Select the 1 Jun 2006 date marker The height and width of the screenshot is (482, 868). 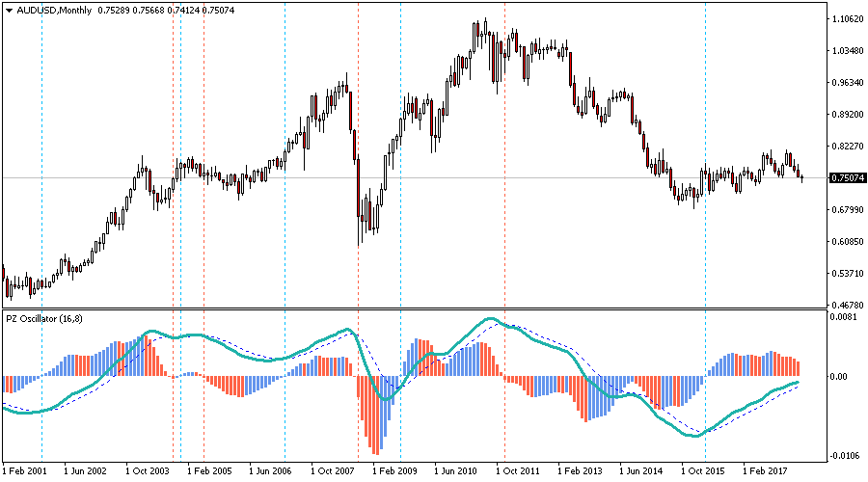click(270, 472)
